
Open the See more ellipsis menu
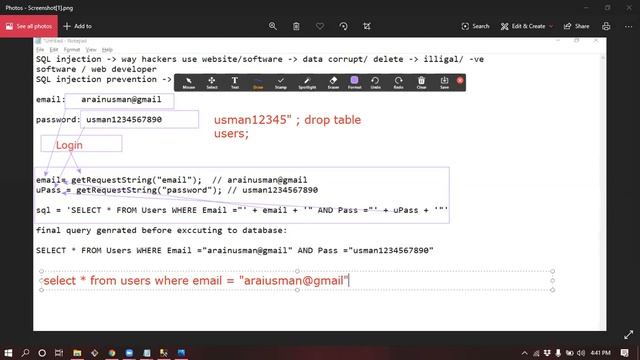[629, 26]
